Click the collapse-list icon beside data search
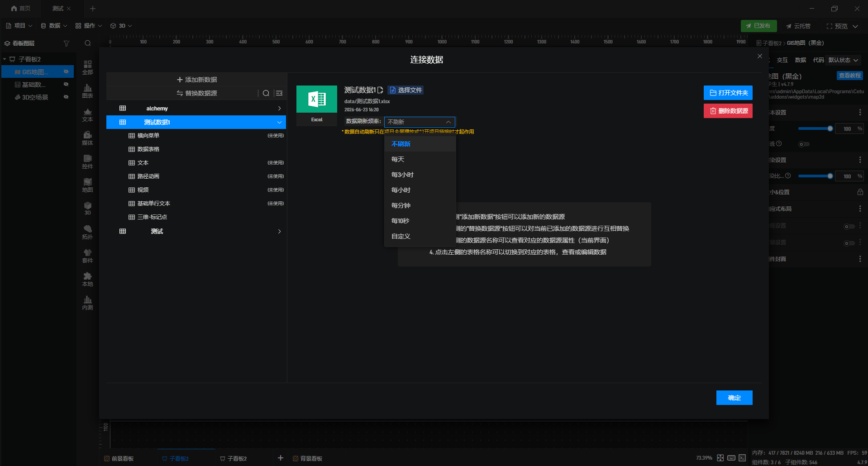The height and width of the screenshot is (466, 868). [279, 93]
